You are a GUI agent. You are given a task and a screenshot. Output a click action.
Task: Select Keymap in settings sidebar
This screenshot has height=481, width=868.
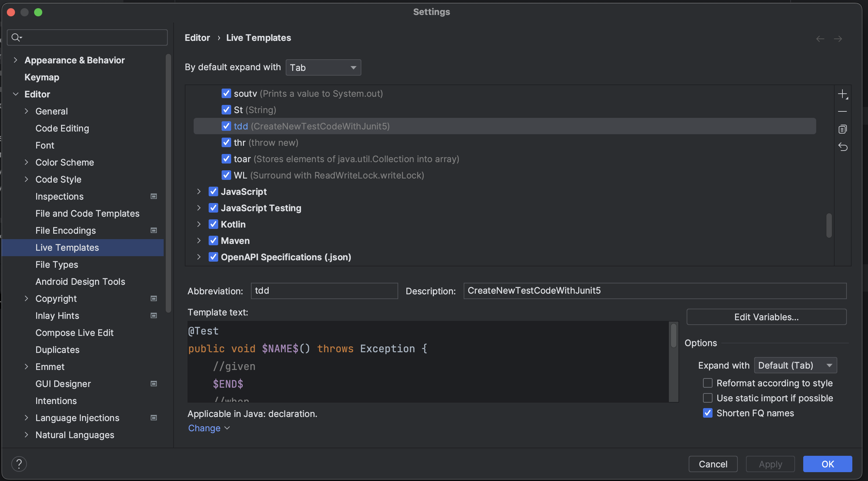pyautogui.click(x=42, y=77)
